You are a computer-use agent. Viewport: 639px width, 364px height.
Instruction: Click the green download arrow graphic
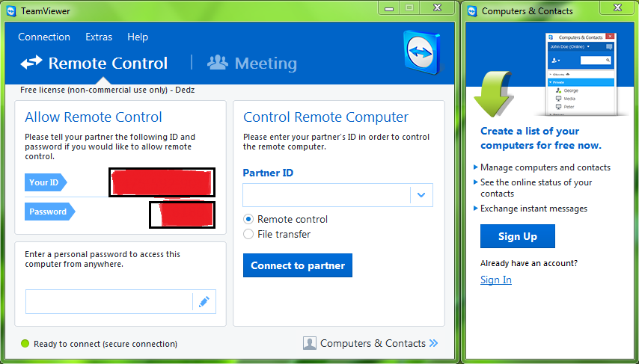(x=492, y=94)
